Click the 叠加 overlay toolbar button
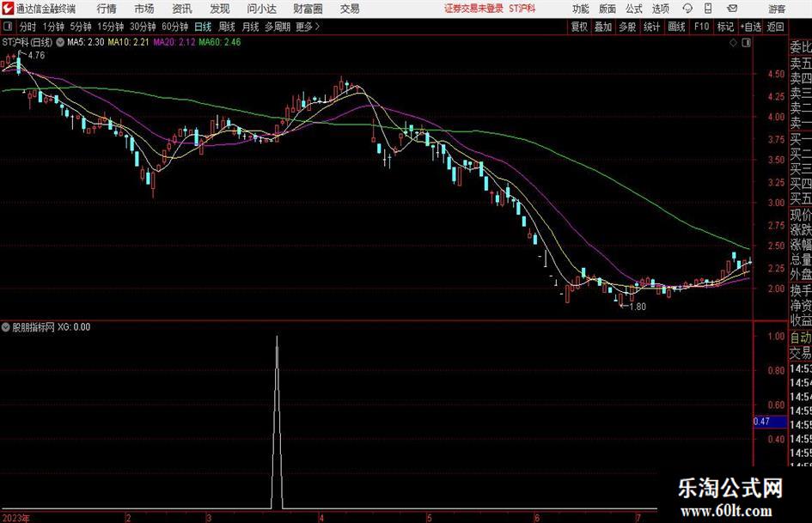812x523 pixels. [x=603, y=27]
